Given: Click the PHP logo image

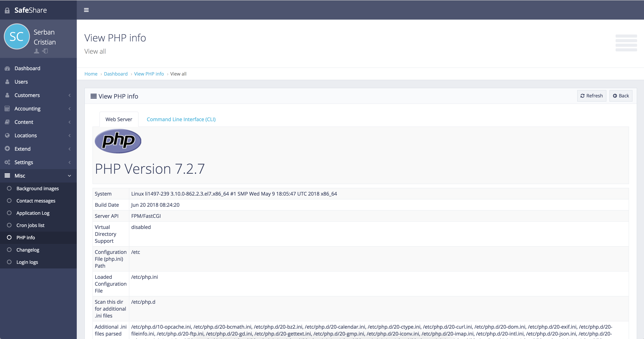Looking at the screenshot, I should [118, 141].
